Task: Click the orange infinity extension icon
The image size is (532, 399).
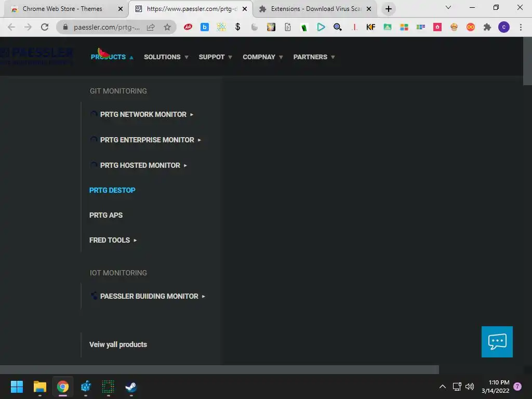Action: (471, 27)
